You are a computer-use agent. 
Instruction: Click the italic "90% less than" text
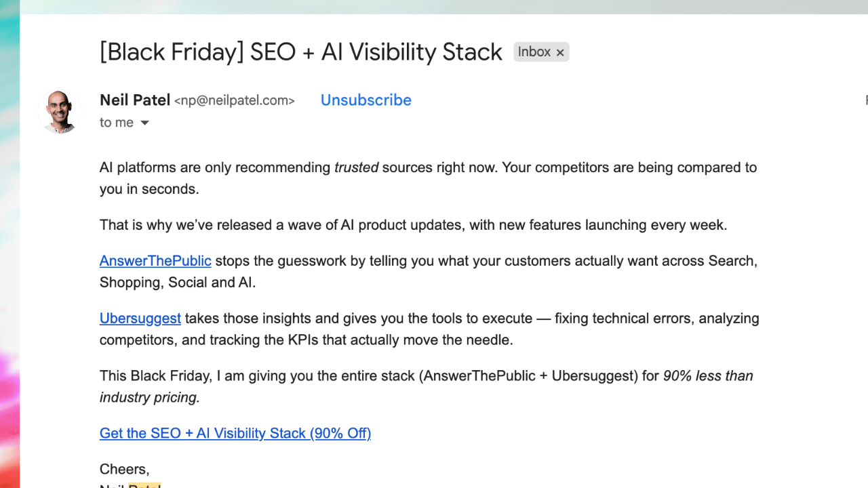(707, 376)
